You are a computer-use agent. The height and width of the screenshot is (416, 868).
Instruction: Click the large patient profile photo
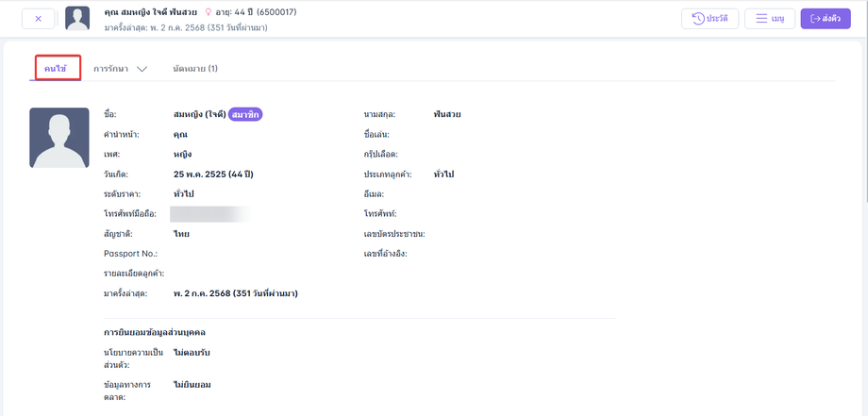coord(59,138)
